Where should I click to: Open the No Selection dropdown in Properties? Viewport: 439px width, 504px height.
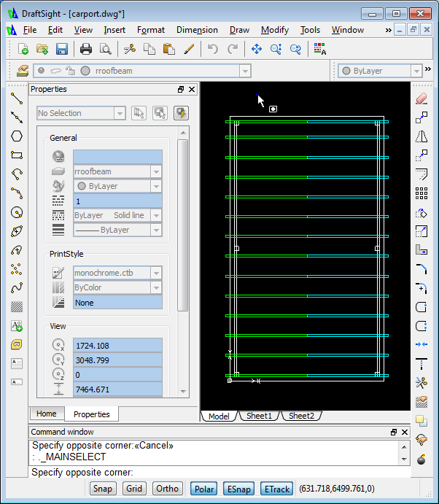click(120, 113)
